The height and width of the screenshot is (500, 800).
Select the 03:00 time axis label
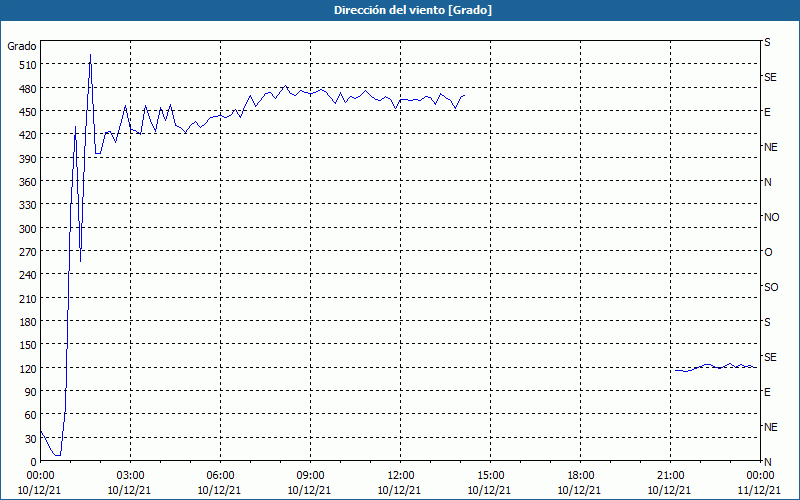point(130,476)
